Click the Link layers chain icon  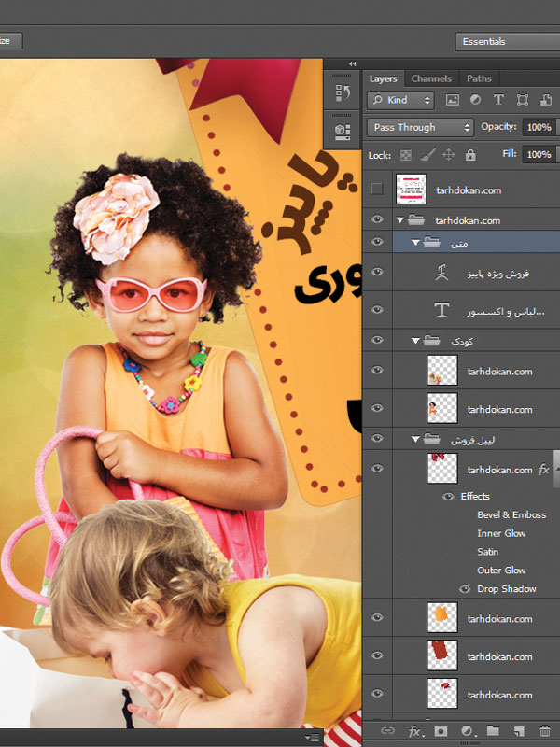pyautogui.click(x=387, y=730)
